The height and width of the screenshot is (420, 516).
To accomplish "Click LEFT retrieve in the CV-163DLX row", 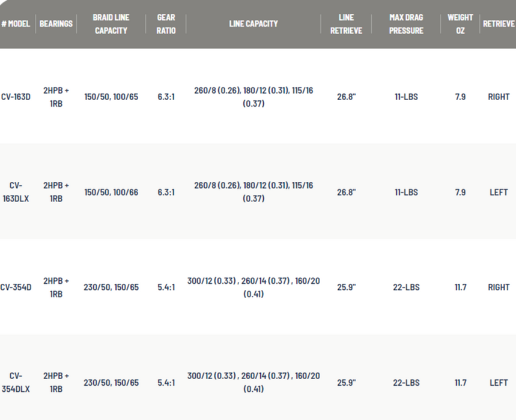I will click(499, 192).
